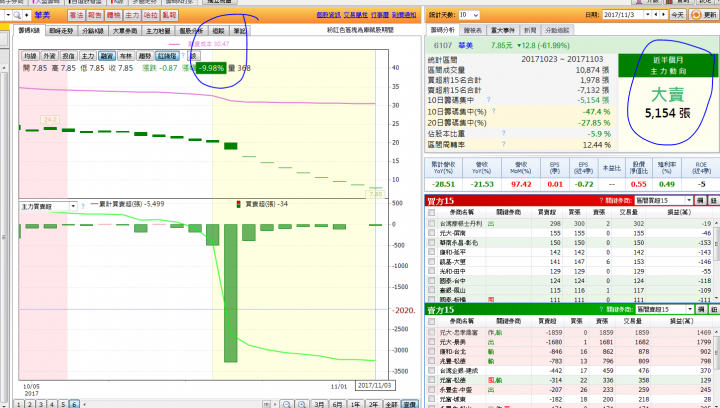Open the 買方15 broker filter dropdown

click(663, 201)
